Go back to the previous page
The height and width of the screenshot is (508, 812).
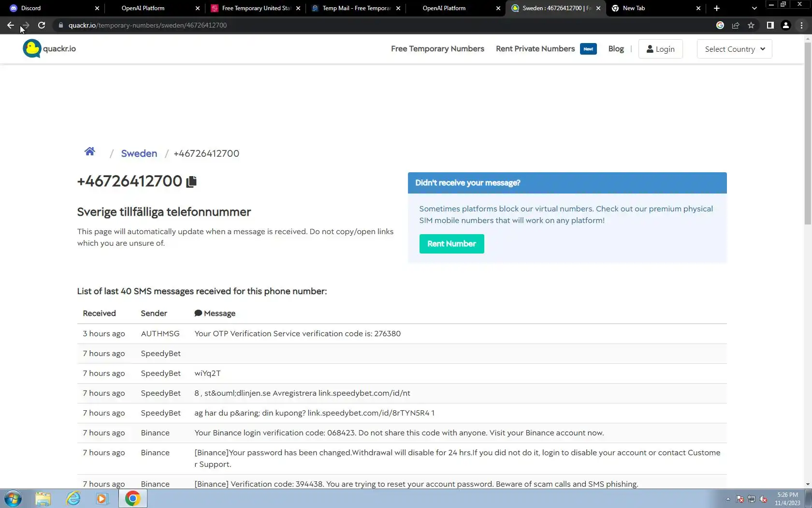click(11, 25)
